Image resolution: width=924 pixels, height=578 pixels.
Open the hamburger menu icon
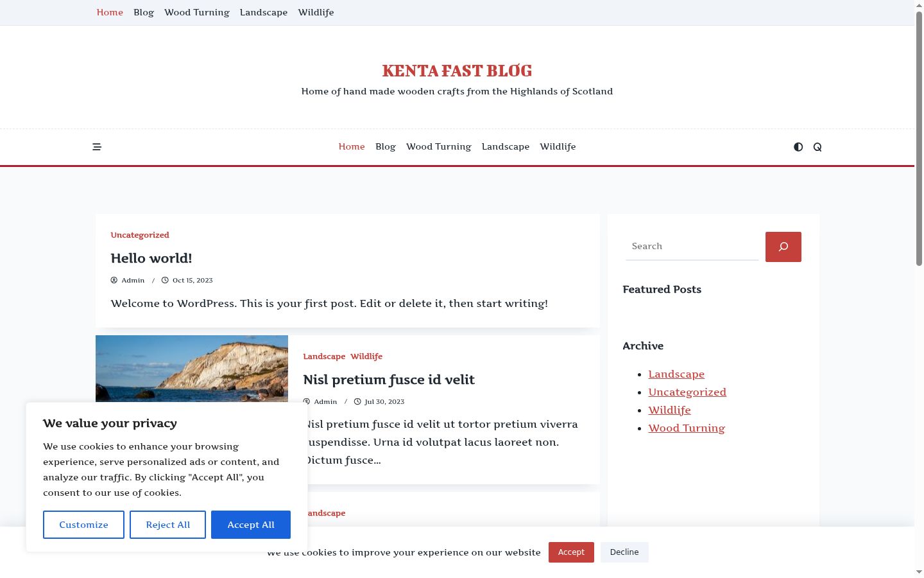coord(97,147)
